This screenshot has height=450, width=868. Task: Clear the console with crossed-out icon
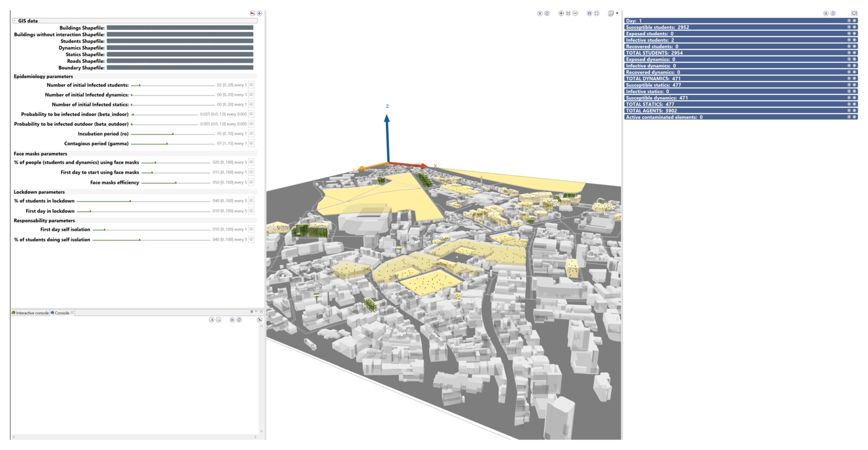tap(259, 320)
